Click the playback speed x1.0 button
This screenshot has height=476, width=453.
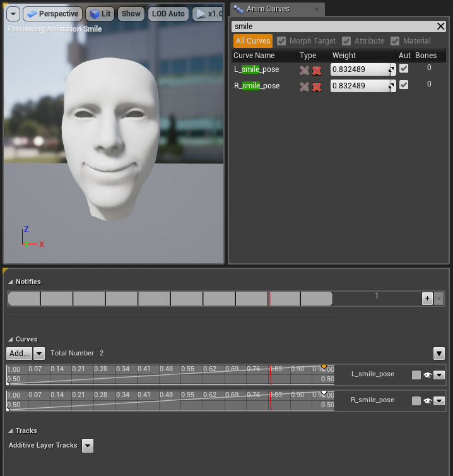[x=208, y=14]
